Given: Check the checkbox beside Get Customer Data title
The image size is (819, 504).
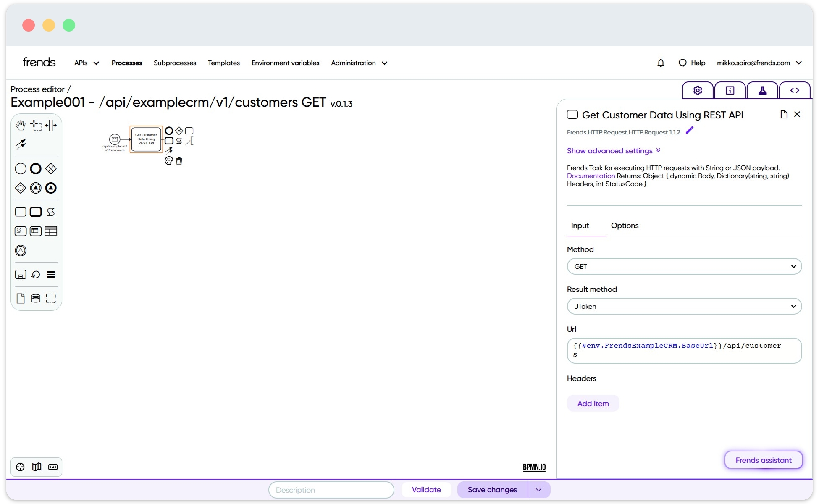Looking at the screenshot, I should pos(572,114).
